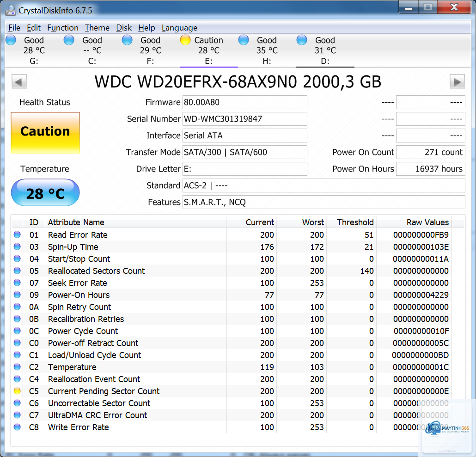Viewport: 476px width, 457px height.
Task: Open the Help menu
Action: click(x=146, y=28)
